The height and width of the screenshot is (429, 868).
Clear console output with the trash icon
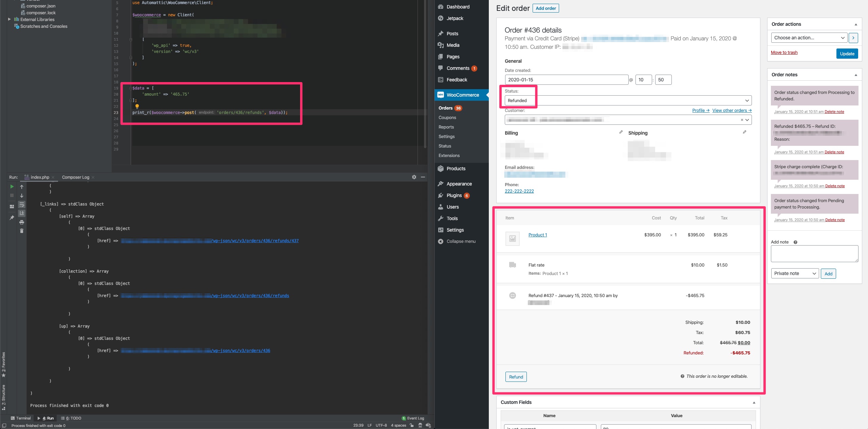point(22,231)
